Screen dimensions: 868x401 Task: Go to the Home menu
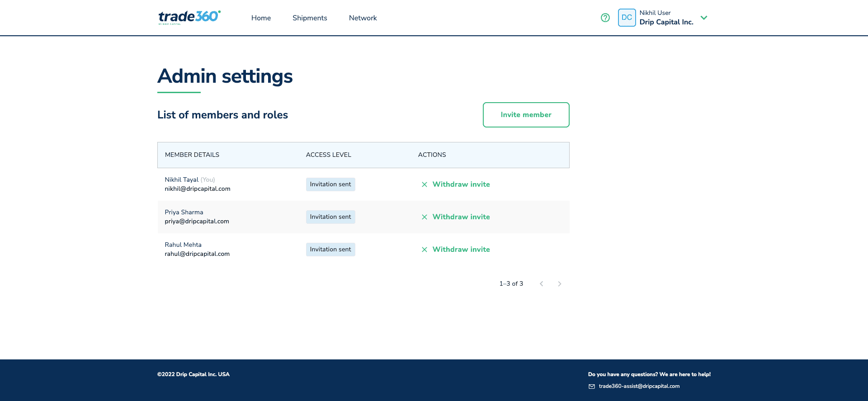coord(261,18)
